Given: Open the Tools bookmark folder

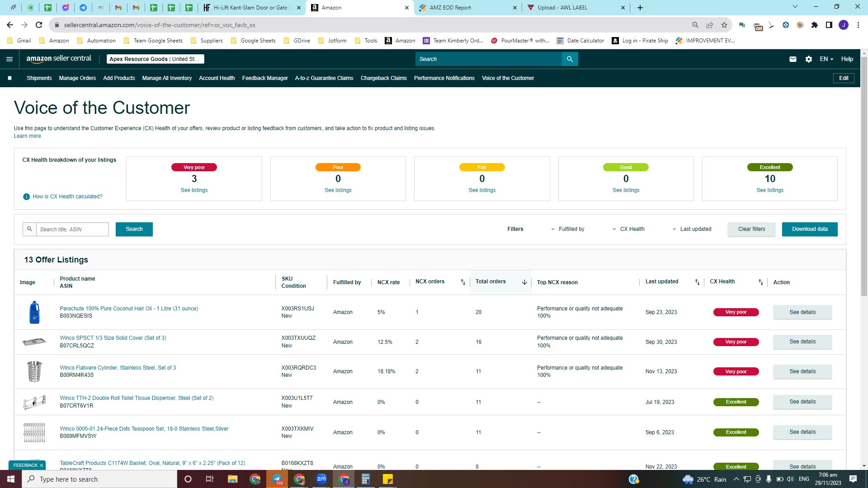Looking at the screenshot, I should (366, 41).
